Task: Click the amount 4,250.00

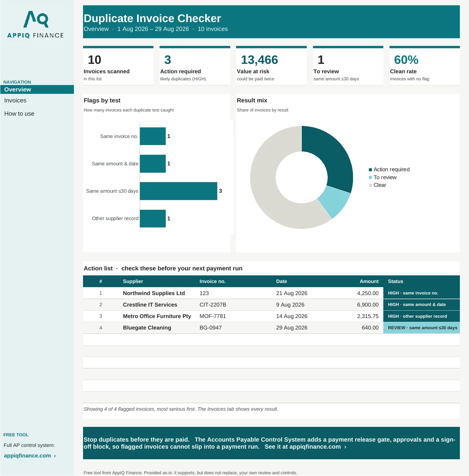Action: point(368,293)
